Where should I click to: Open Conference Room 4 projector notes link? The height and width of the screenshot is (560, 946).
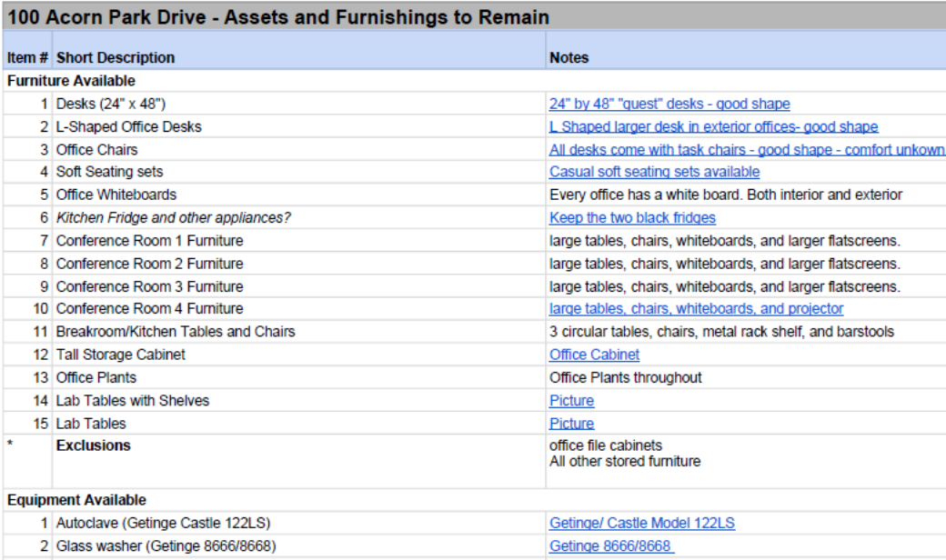pos(696,309)
